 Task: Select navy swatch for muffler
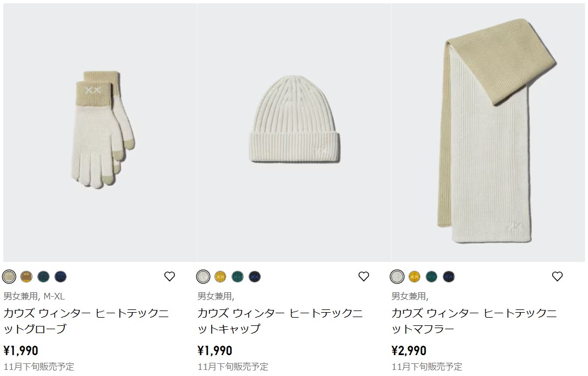point(448,276)
